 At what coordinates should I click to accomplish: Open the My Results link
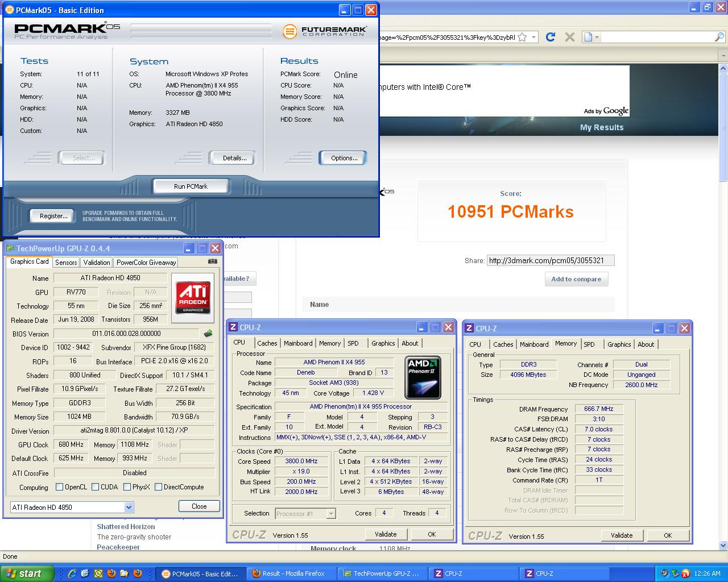pyautogui.click(x=602, y=127)
